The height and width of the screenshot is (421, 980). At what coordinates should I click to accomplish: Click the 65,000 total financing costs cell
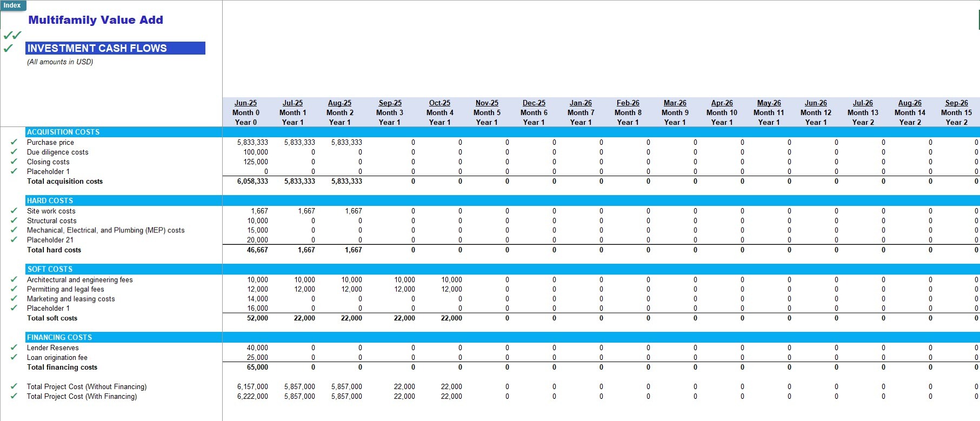pos(257,367)
